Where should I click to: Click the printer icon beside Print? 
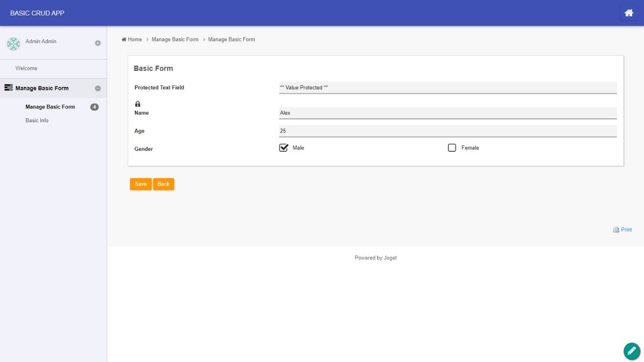[616, 230]
